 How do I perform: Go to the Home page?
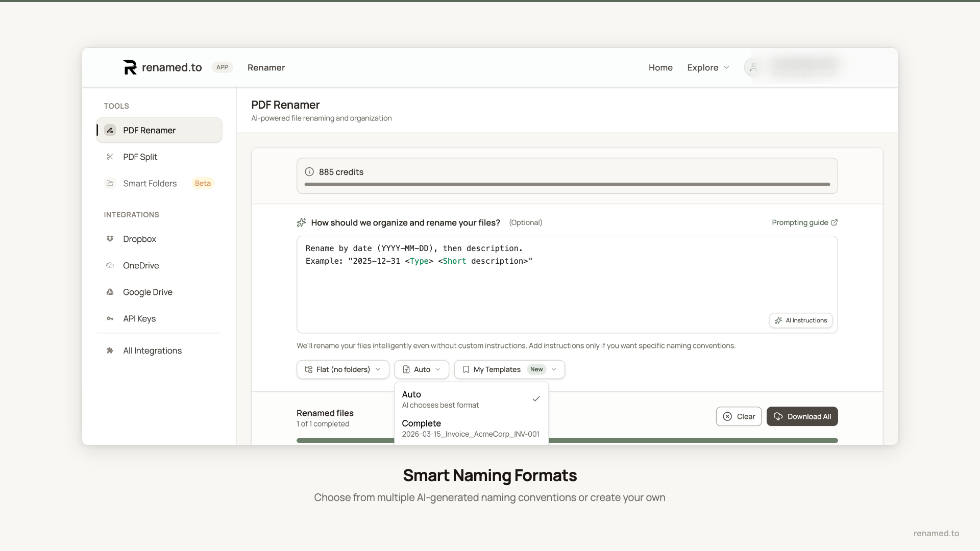[660, 67]
